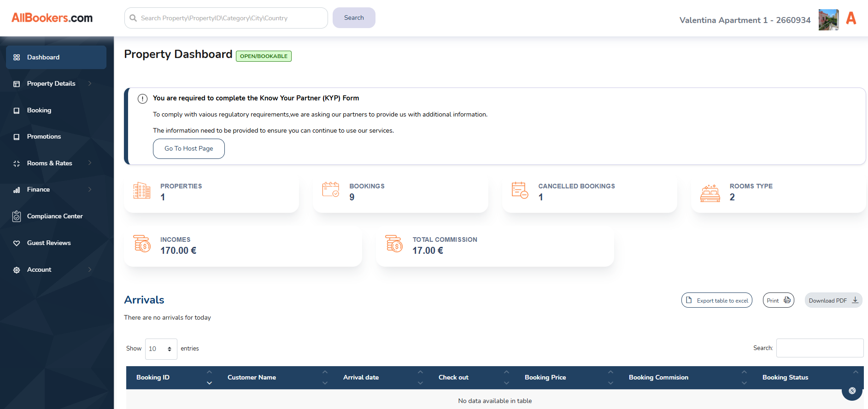Click the property thumbnail photo in header
Image resolution: width=868 pixels, height=409 pixels.
[828, 20]
